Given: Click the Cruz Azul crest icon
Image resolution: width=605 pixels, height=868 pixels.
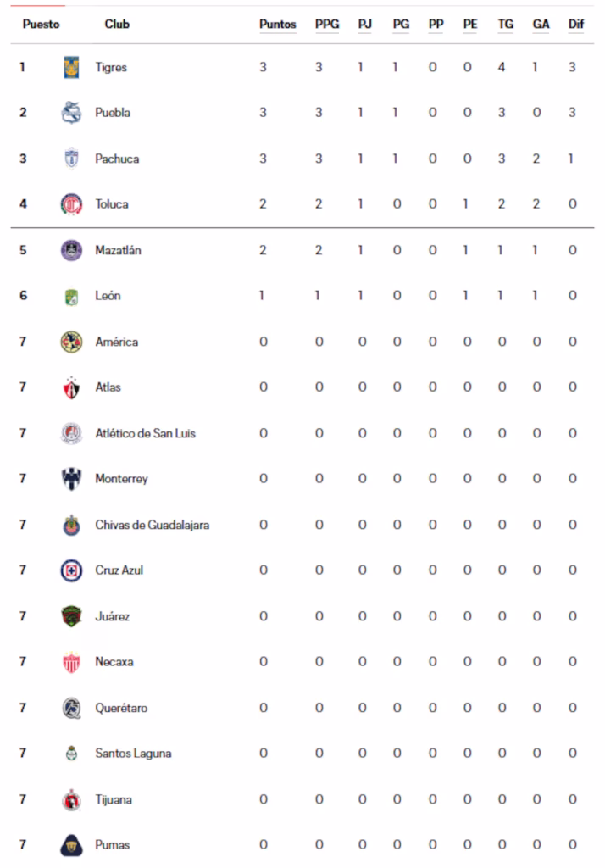Looking at the screenshot, I should click(x=71, y=570).
